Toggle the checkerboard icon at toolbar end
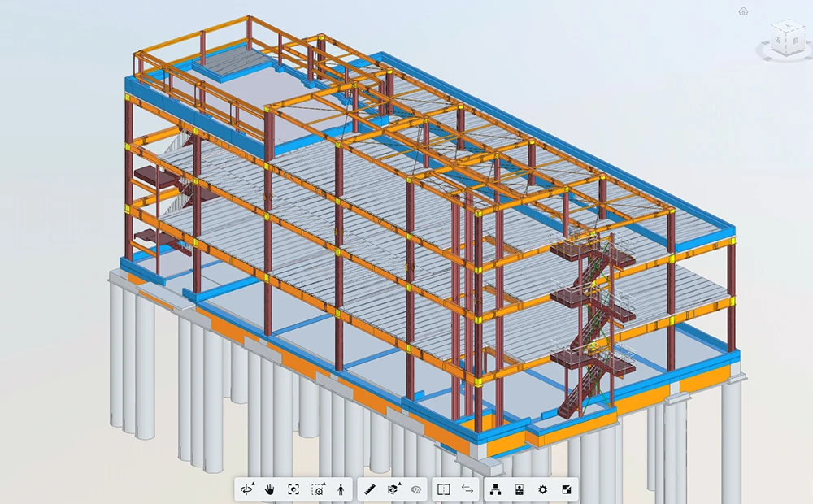Image resolution: width=813 pixels, height=504 pixels. (x=567, y=489)
